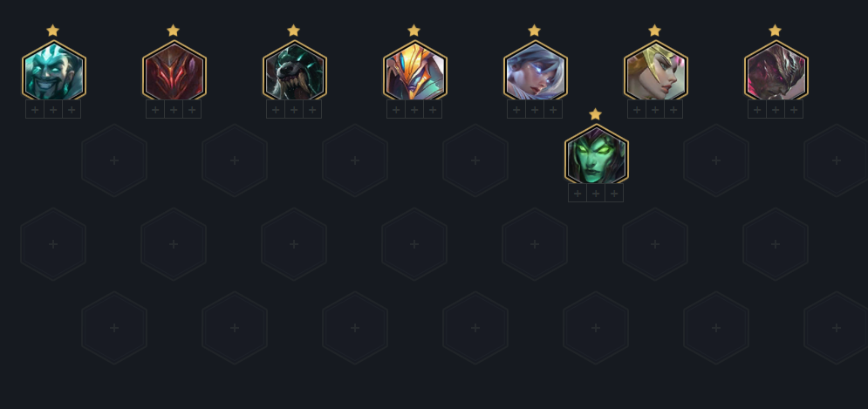Add champion to first empty second-row hex
Screen dimensions: 868x409
pyautogui.click(x=114, y=160)
